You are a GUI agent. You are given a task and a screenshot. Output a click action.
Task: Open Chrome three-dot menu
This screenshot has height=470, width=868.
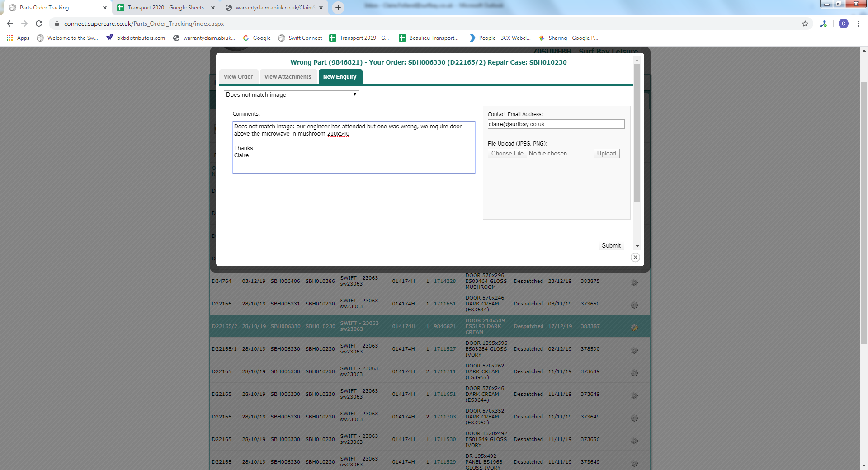pyautogui.click(x=858, y=23)
